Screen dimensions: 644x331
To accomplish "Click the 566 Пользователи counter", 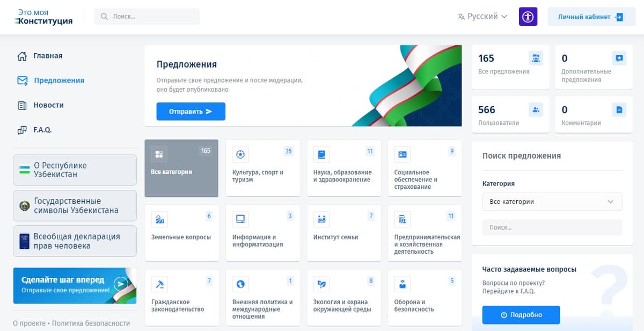I will click(x=510, y=115).
